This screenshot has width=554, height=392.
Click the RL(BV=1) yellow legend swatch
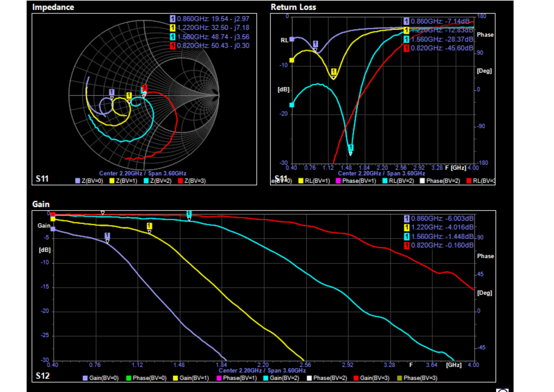301,181
